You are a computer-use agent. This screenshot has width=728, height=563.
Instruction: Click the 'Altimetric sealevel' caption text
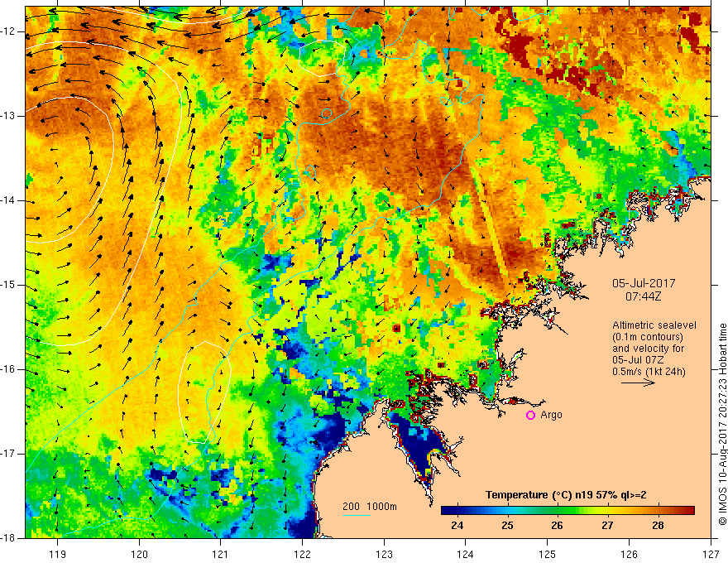tap(654, 325)
